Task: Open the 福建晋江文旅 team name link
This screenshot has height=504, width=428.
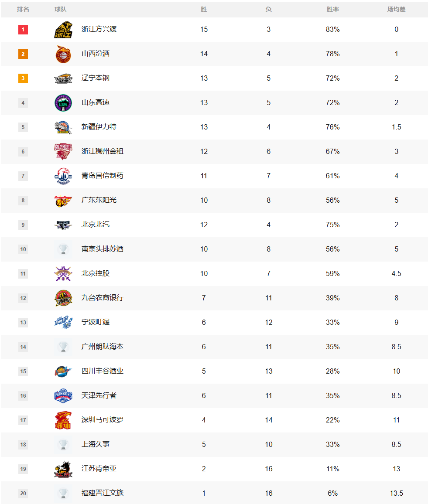Action: pyautogui.click(x=102, y=493)
